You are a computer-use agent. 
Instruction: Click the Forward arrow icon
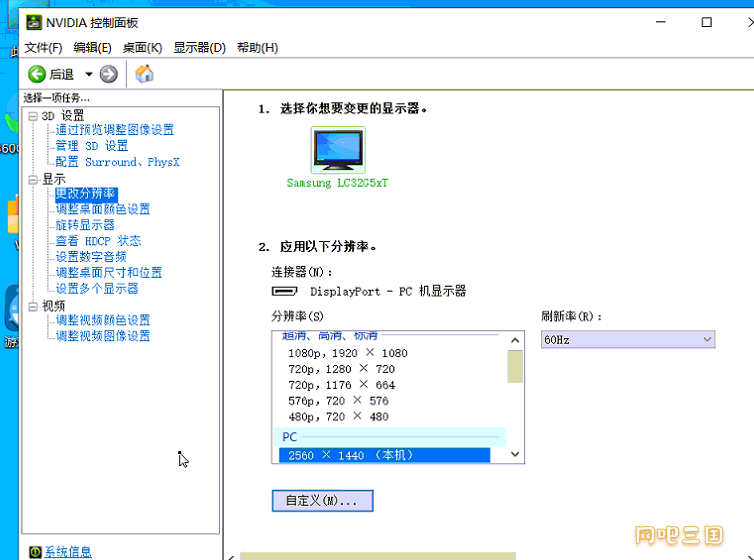[x=109, y=74]
